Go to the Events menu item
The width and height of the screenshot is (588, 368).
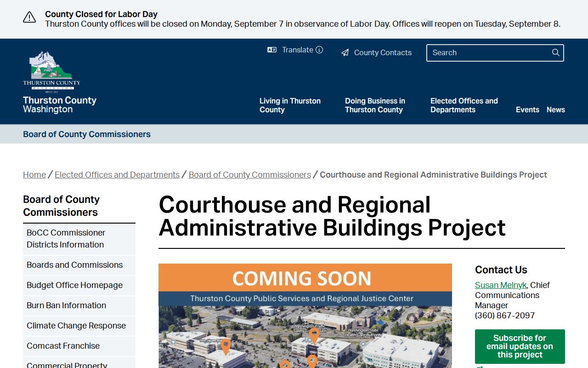(x=527, y=109)
